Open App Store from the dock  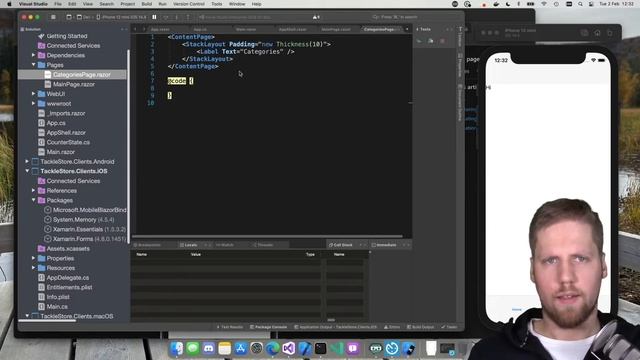click(x=240, y=349)
